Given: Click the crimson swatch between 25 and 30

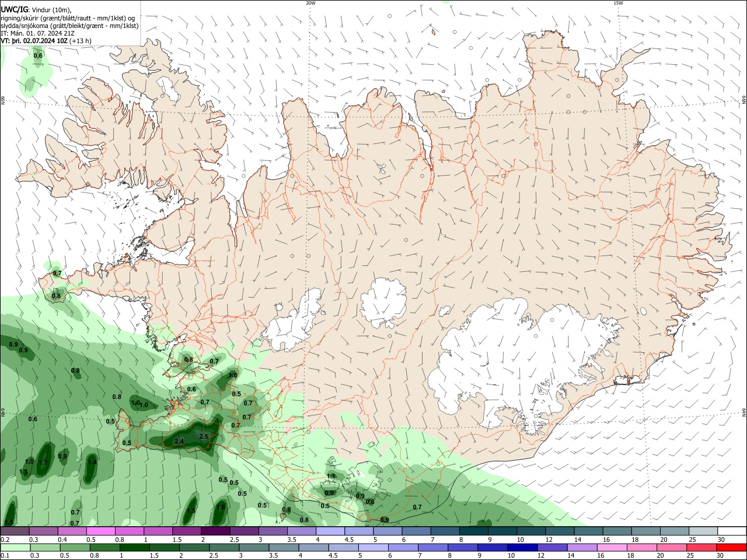Looking at the screenshot, I should (x=701, y=547).
